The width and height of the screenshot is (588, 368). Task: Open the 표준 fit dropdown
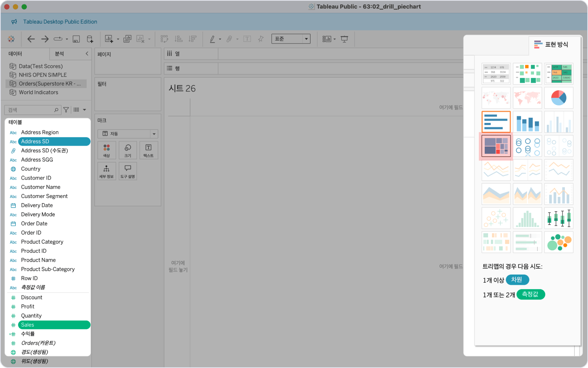point(291,39)
